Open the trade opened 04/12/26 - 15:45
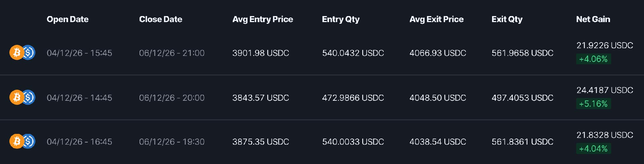The image size is (644, 164). pyautogui.click(x=322, y=53)
